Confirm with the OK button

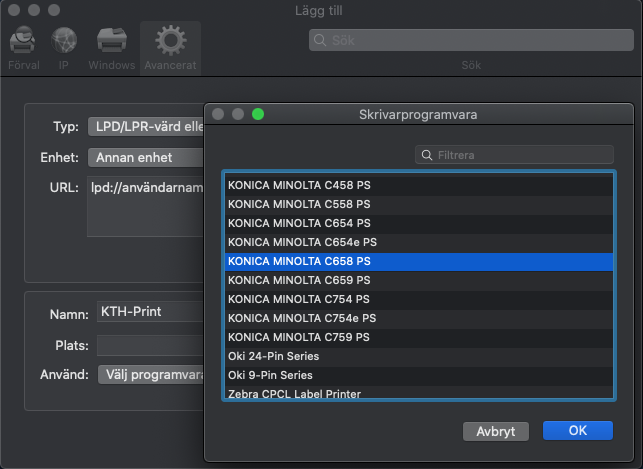point(577,430)
